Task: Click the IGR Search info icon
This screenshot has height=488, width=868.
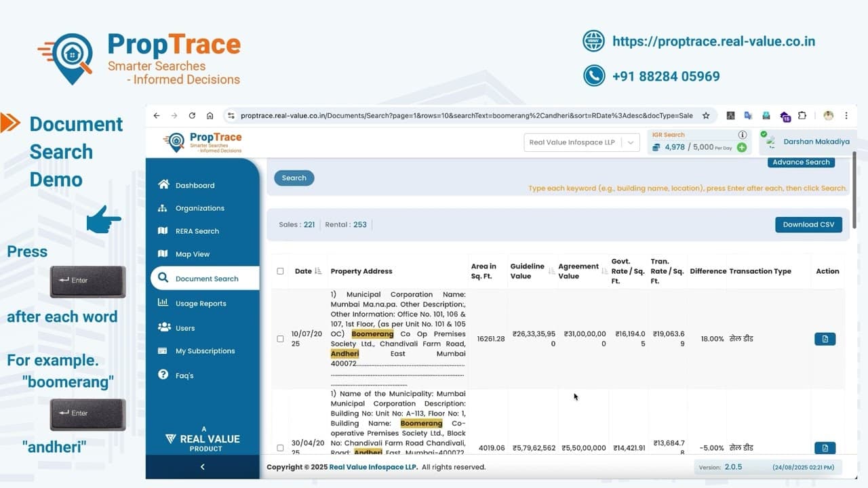Action: click(x=743, y=135)
